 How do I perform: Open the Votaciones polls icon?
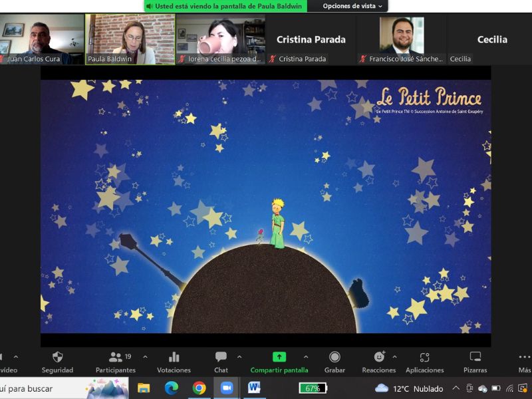pyautogui.click(x=174, y=357)
